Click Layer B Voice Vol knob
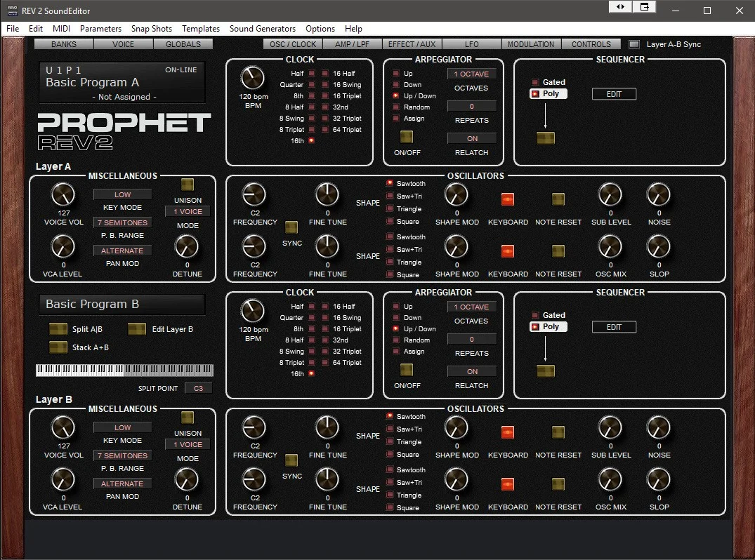 63,427
